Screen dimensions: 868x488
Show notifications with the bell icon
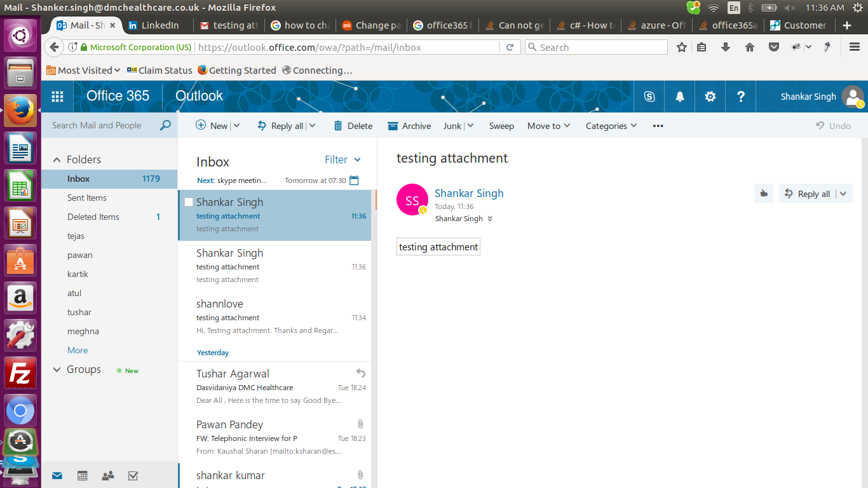tap(680, 97)
